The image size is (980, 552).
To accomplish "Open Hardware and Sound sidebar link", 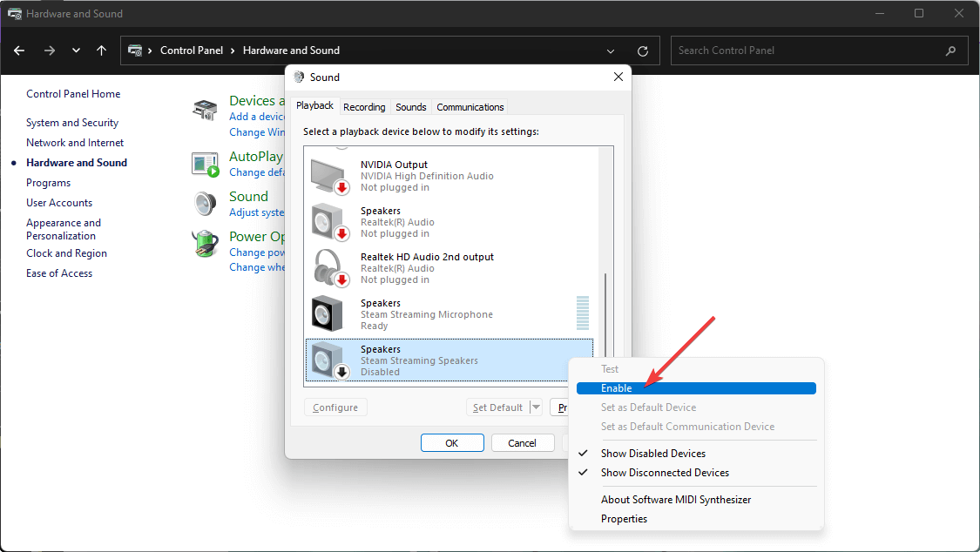I will point(77,162).
